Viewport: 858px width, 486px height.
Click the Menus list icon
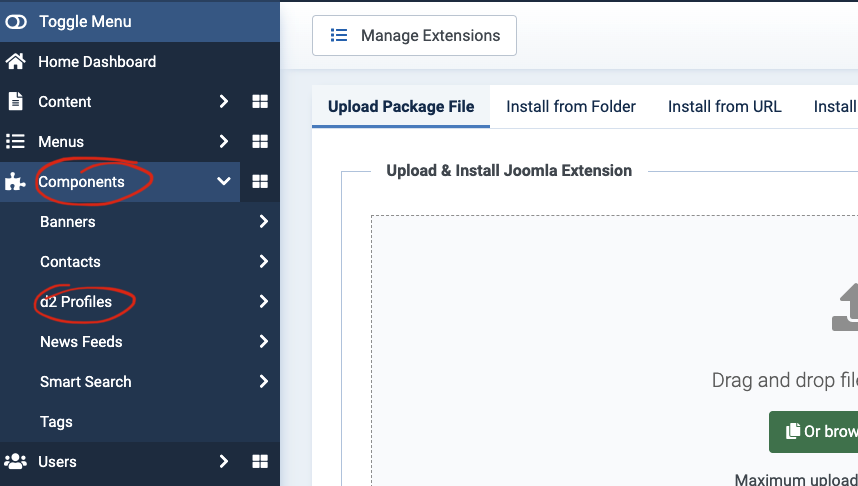tap(15, 142)
